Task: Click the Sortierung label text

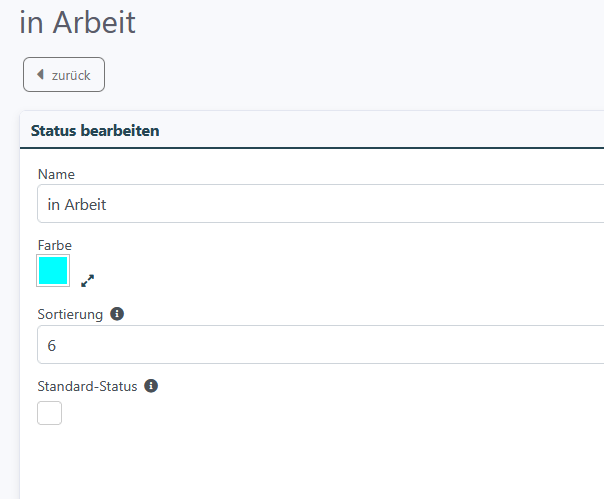Action: coord(70,314)
